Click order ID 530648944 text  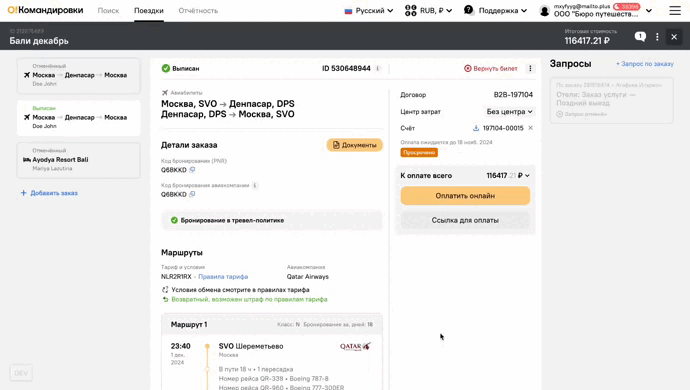[x=346, y=69]
